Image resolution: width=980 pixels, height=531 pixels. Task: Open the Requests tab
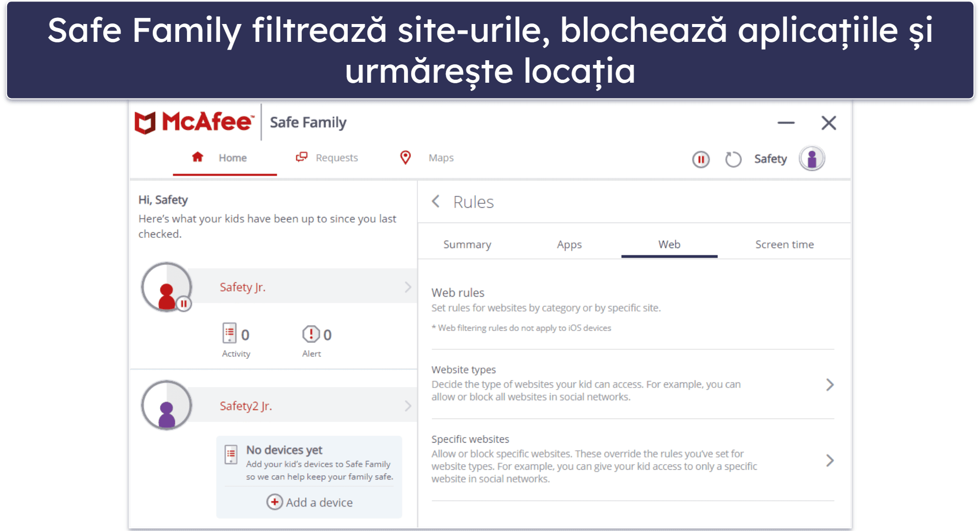coord(327,158)
